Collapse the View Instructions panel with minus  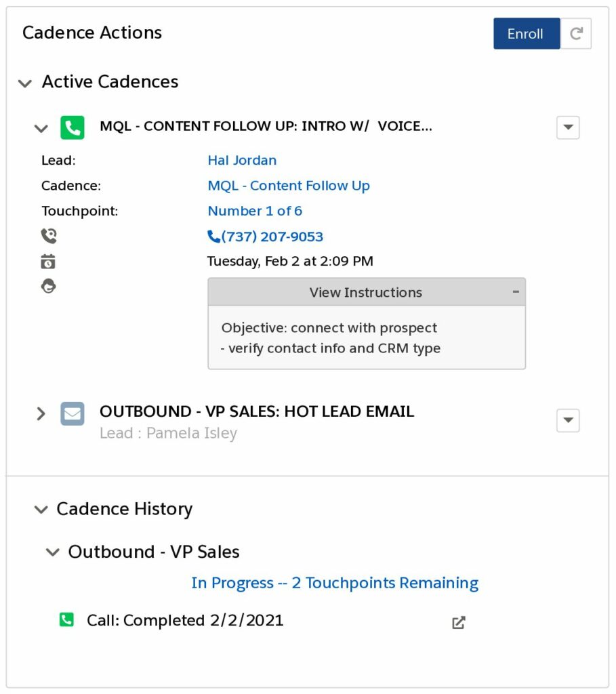click(x=516, y=291)
